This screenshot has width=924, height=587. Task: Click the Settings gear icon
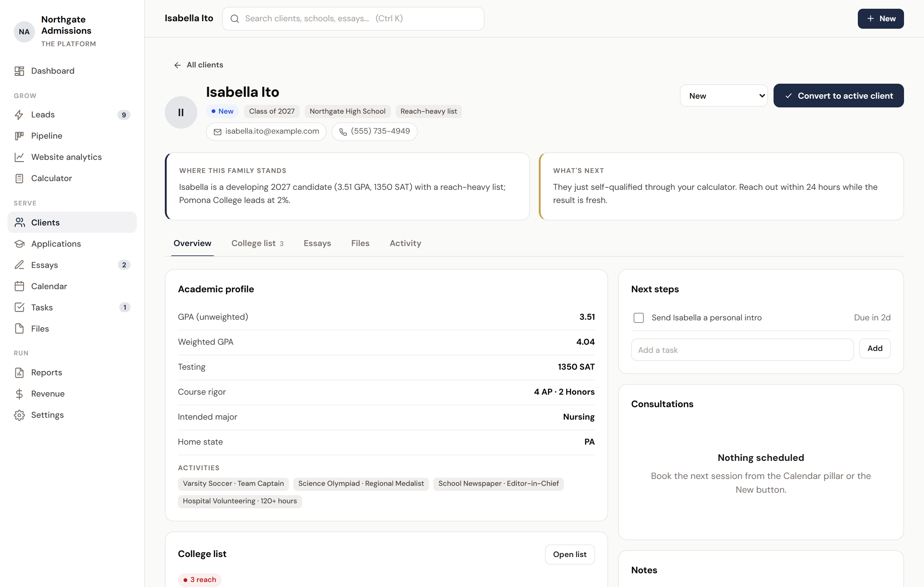click(19, 415)
